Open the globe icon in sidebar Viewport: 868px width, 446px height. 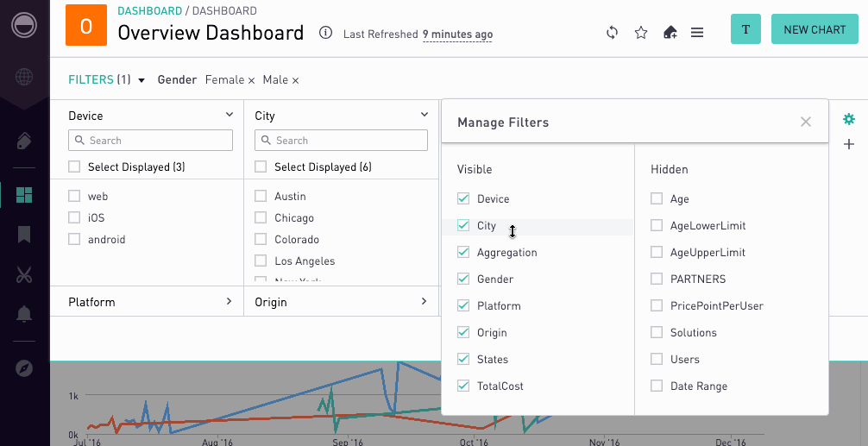[24, 77]
